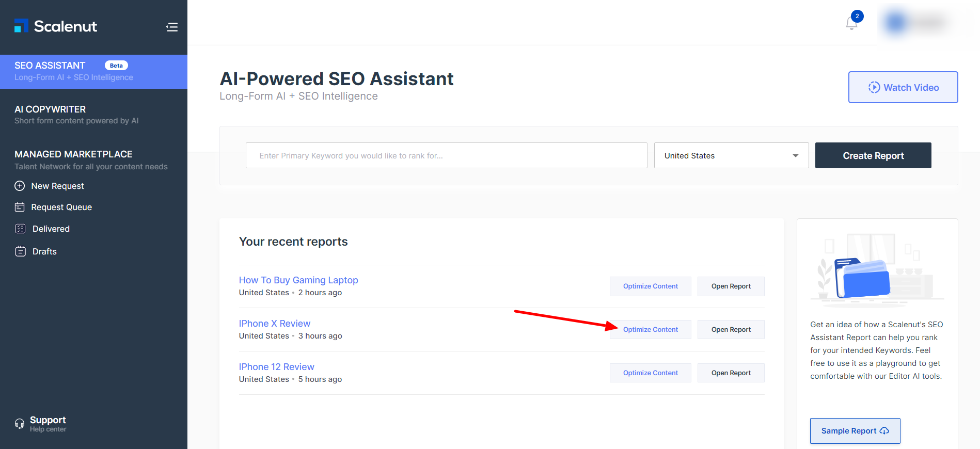Click the Request Queue icon
The width and height of the screenshot is (980, 449).
20,207
